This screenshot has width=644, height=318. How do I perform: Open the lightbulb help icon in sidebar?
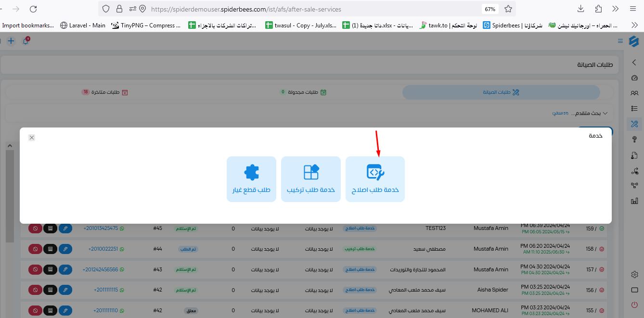[x=634, y=140]
